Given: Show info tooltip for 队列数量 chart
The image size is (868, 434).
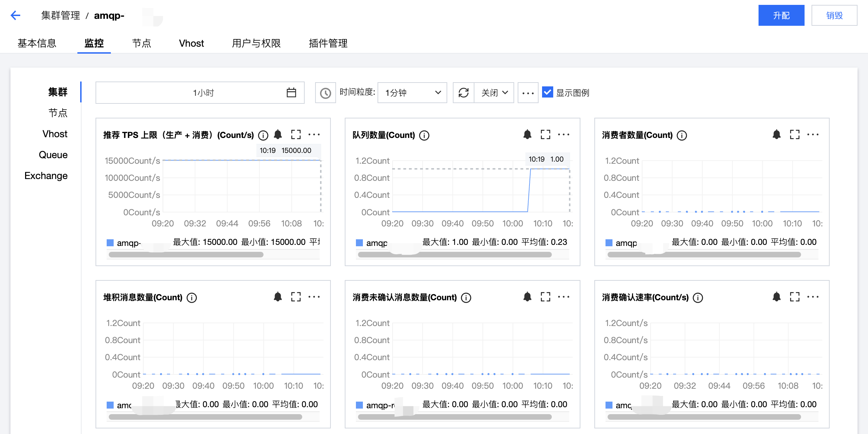Looking at the screenshot, I should (424, 135).
